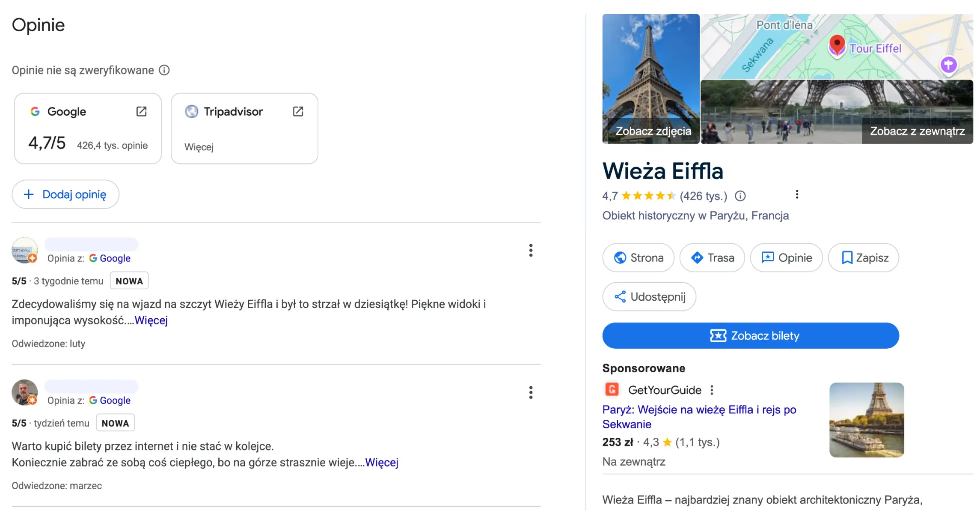Open Tripadvisor reviews external link icon
980x514 pixels.
click(298, 112)
